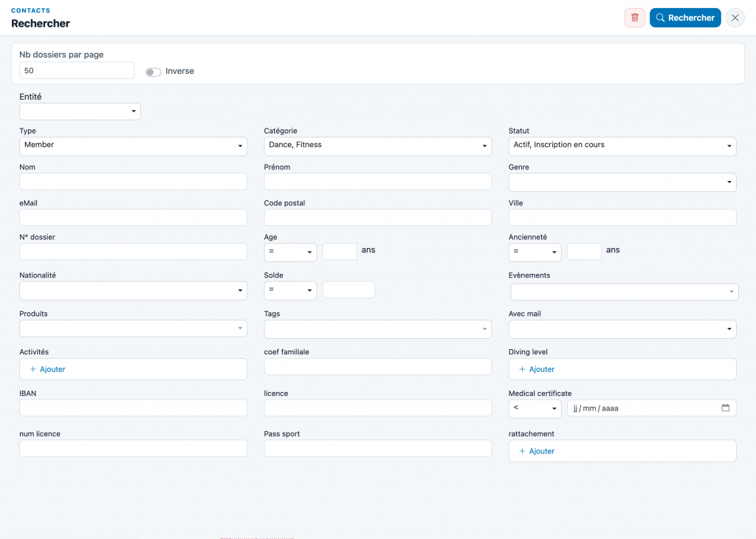Close the search panel with X
Screen dimensions: 756x539
point(735,18)
